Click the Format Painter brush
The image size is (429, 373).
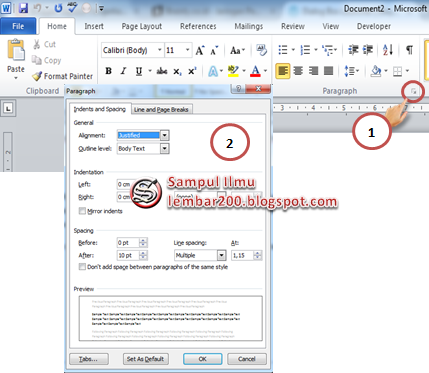[62, 76]
